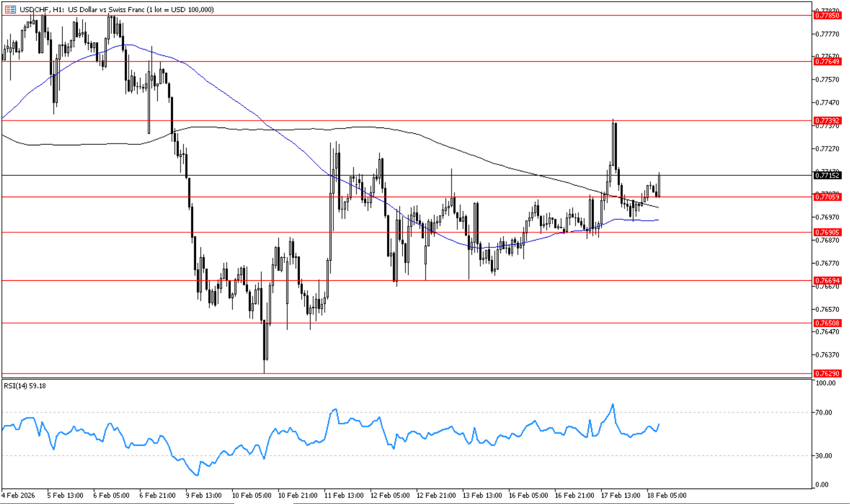Click the 13 Feb 13:00 time axis label
The height and width of the screenshot is (504, 850).
(x=482, y=495)
